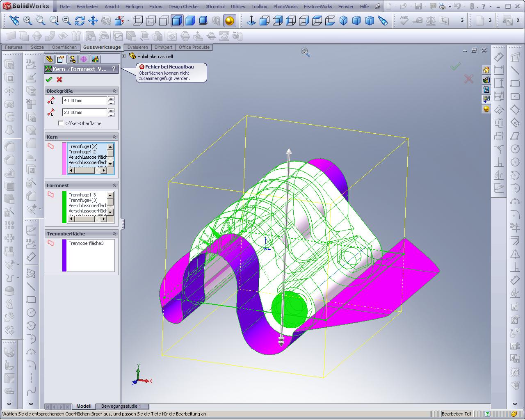525x420 pixels.
Task: Click the Previous View icon
Action: pyautogui.click(x=15, y=21)
